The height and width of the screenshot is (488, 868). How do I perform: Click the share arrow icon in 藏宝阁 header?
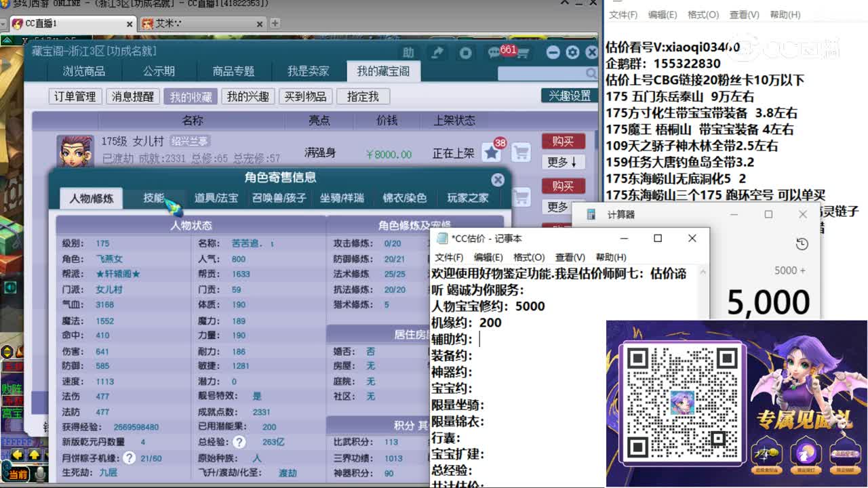point(438,53)
